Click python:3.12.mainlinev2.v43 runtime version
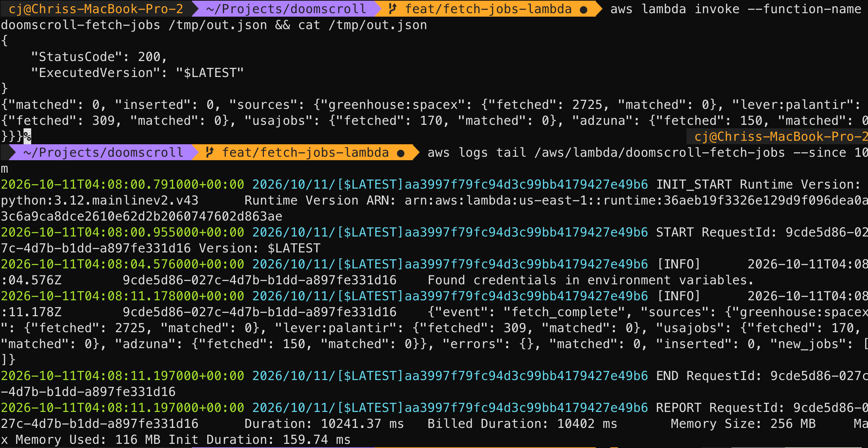 100,200
